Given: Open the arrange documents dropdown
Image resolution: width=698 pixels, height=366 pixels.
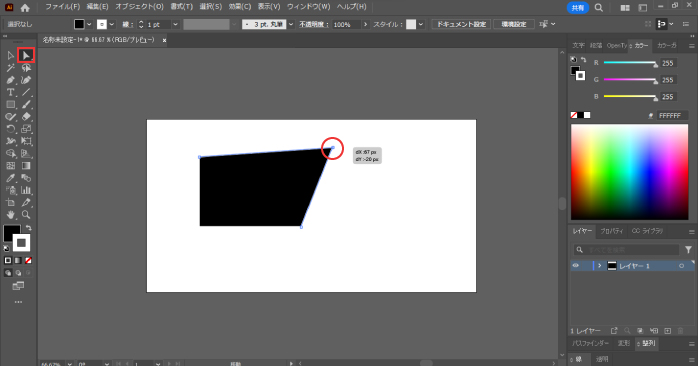Looking at the screenshot, I should pyautogui.click(x=625, y=8).
